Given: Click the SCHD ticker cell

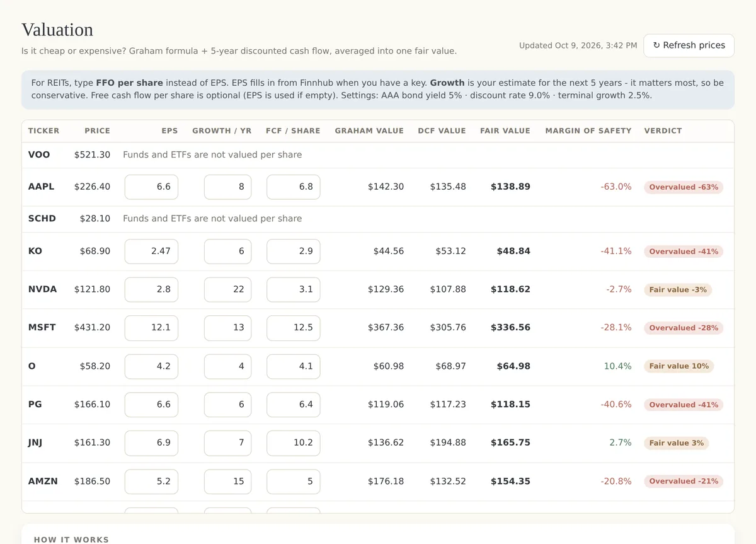Looking at the screenshot, I should click(x=42, y=218).
